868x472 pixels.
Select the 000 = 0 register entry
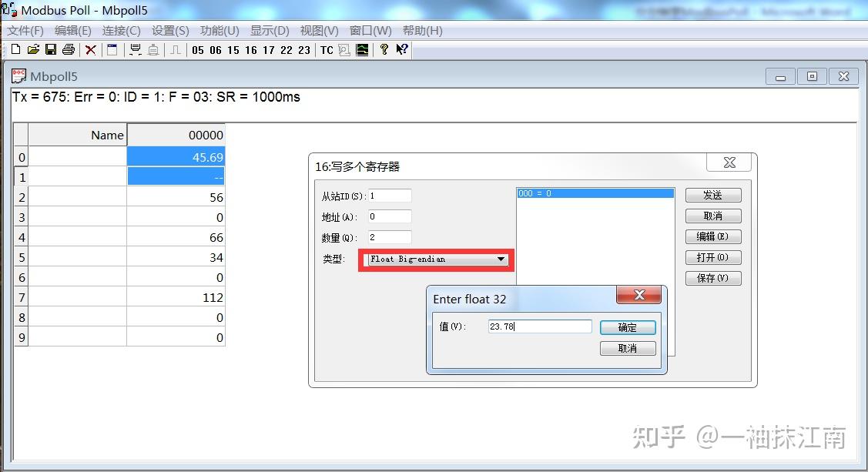click(x=595, y=192)
